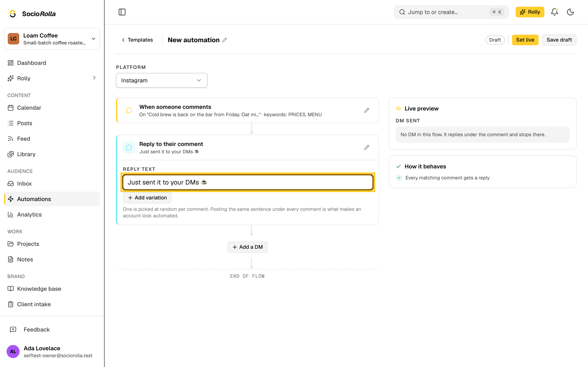Switch to dark mode moon icon
Viewport: 588px width, 367px height.
[570, 12]
